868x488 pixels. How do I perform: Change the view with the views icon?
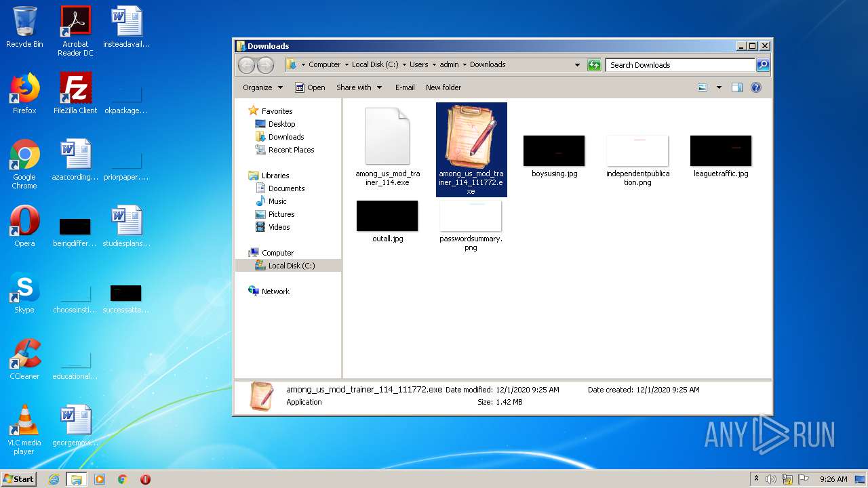703,87
